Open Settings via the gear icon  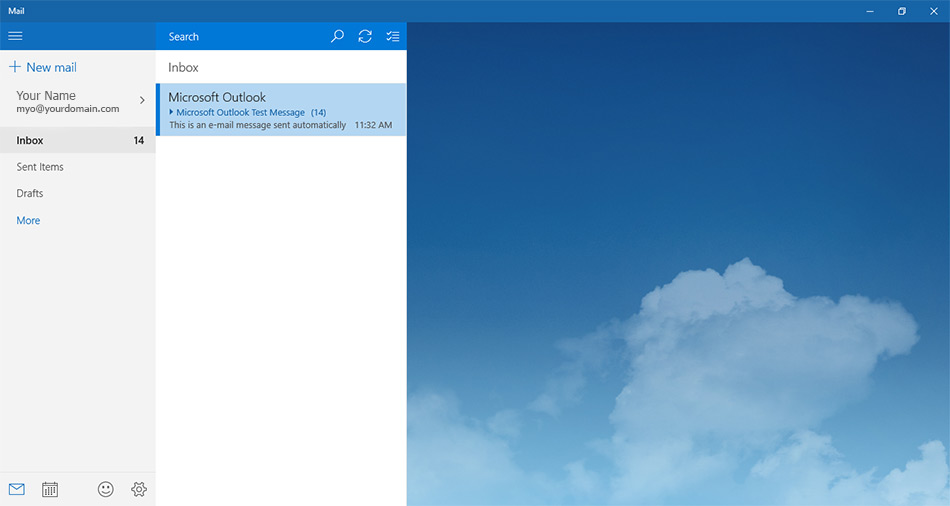point(139,489)
